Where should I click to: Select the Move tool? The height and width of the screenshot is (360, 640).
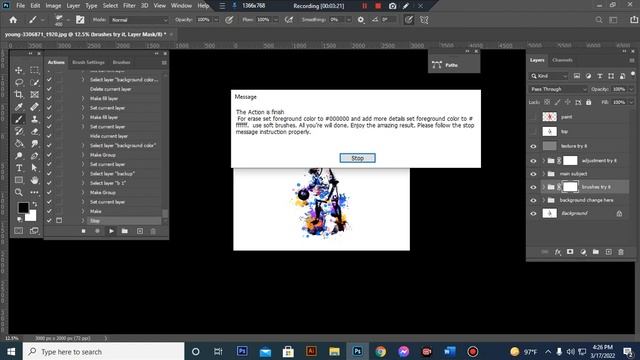tap(19, 70)
